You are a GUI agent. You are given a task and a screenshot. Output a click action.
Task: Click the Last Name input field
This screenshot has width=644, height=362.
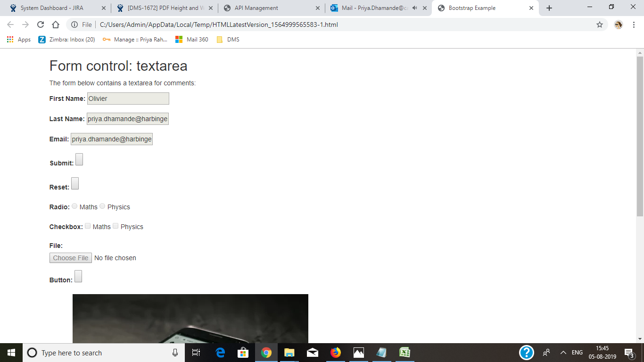tap(127, 119)
